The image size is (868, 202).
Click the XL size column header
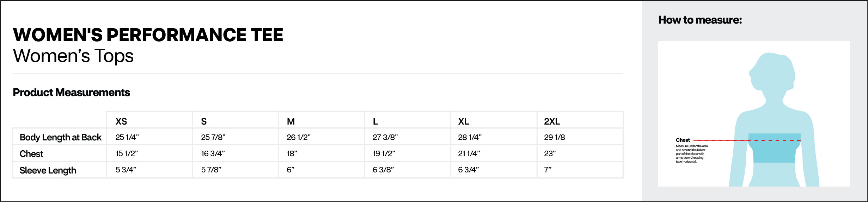point(463,121)
